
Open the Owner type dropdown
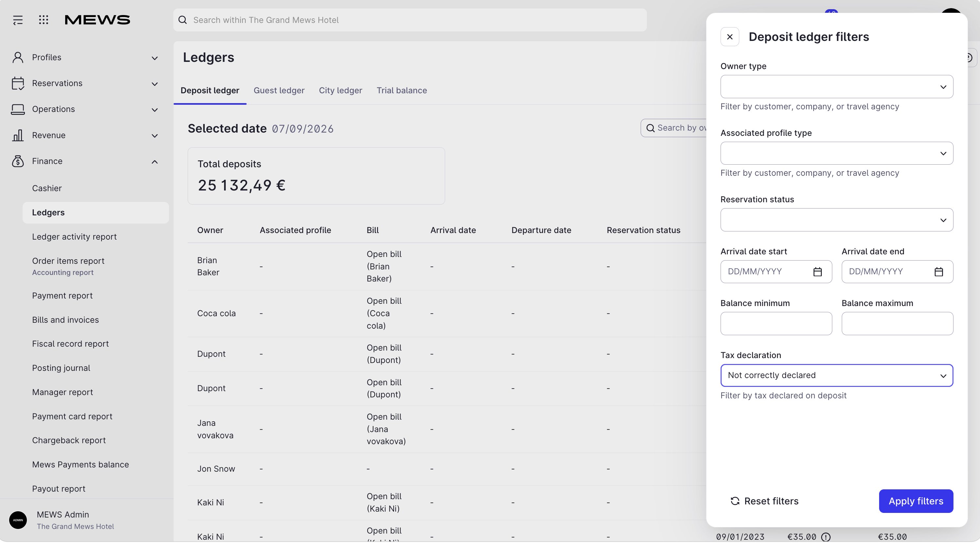(x=837, y=87)
